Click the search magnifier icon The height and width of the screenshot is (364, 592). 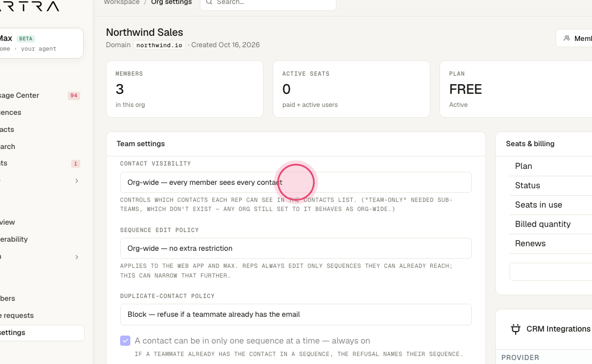point(209,2)
